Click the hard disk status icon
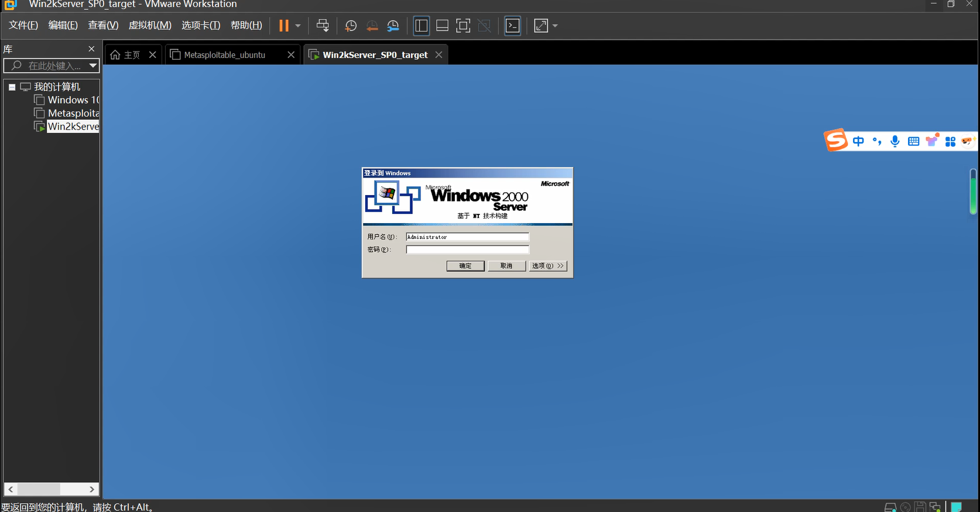Screen dimensions: 980x512 [890, 507]
